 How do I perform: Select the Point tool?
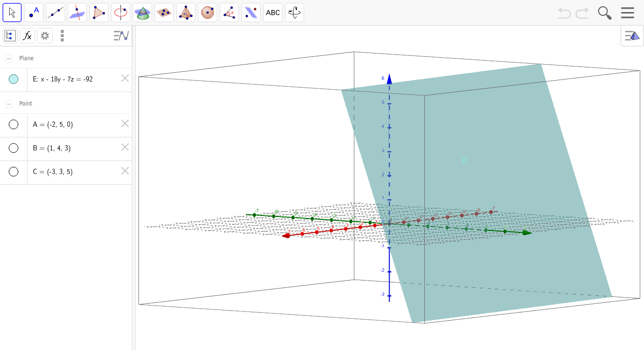coord(34,13)
